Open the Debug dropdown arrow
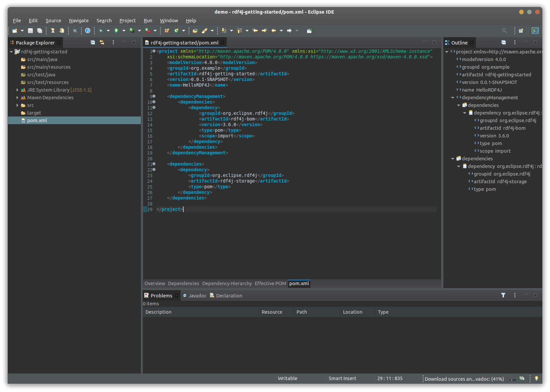Viewport: 550px width, 392px height. [108, 31]
